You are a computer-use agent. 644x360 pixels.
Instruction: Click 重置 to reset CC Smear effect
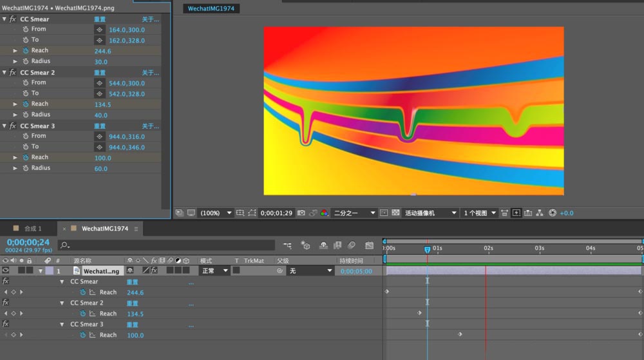pos(100,19)
